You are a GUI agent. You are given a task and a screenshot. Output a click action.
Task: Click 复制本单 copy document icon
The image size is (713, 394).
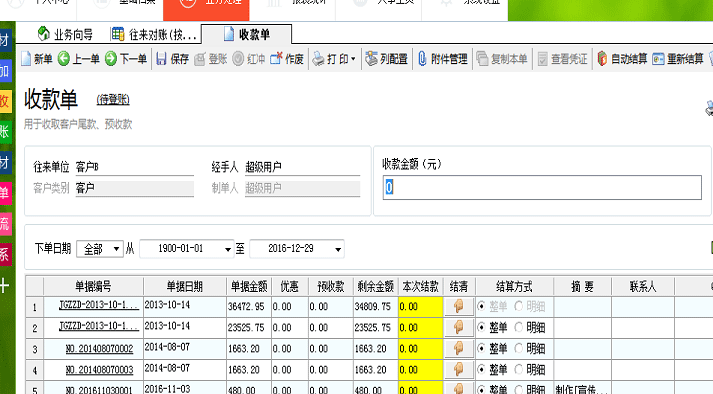point(482,59)
